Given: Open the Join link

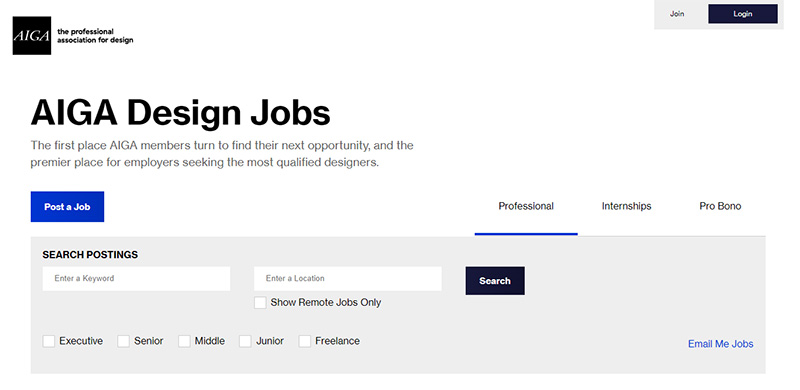Looking at the screenshot, I should tap(677, 14).
